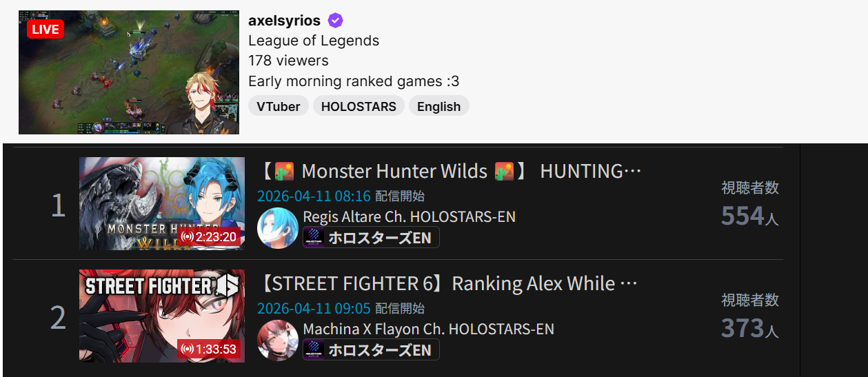Click the HOLOSTARS logo in second ホロスターズEN tag
Screen dimensions: 868x377
tap(314, 350)
